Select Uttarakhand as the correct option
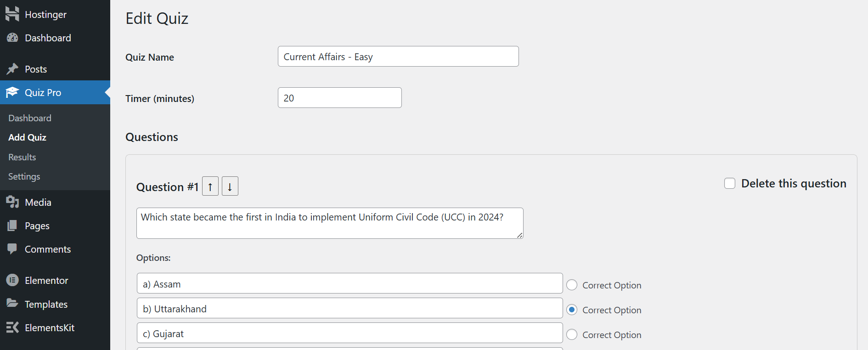This screenshot has width=868, height=350. coord(572,310)
